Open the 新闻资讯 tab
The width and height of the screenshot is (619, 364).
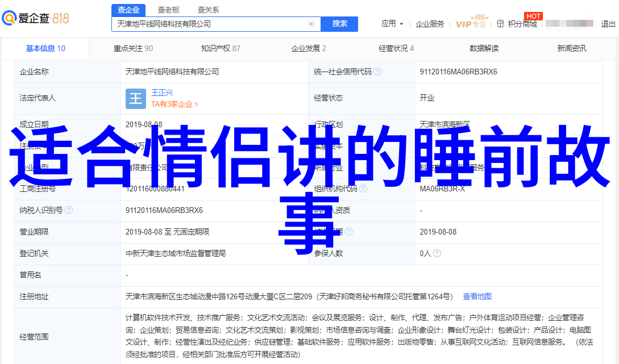click(x=572, y=48)
